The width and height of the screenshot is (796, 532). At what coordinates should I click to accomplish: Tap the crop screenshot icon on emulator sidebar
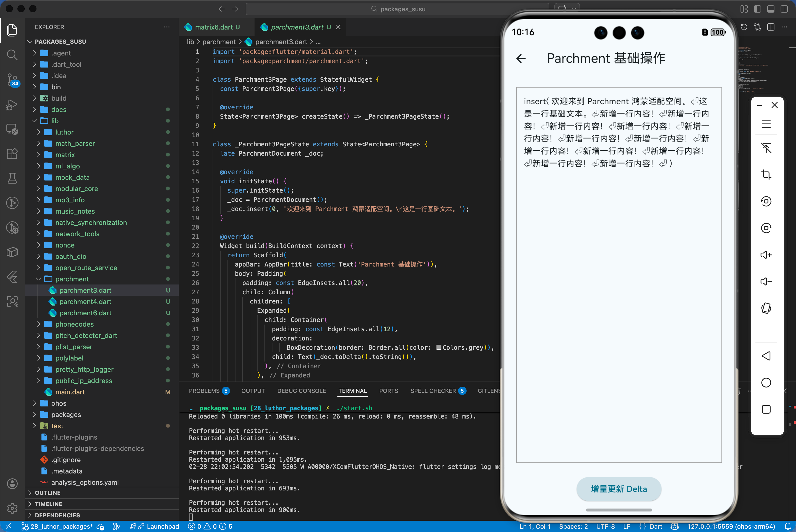tap(766, 174)
